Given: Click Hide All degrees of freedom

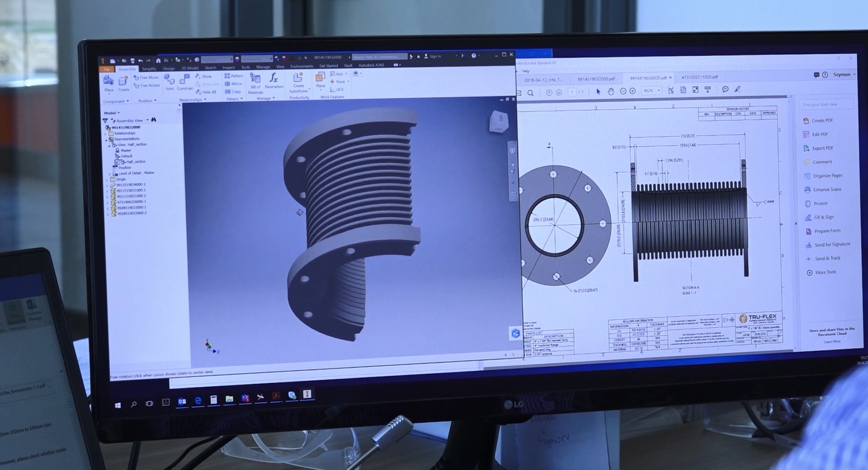Looking at the screenshot, I should pyautogui.click(x=206, y=92).
